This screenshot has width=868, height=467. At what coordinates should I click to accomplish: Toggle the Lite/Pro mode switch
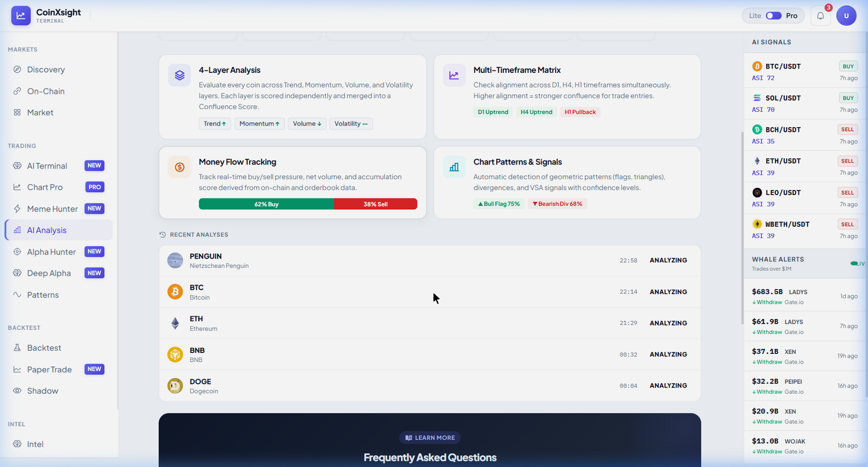pos(774,16)
